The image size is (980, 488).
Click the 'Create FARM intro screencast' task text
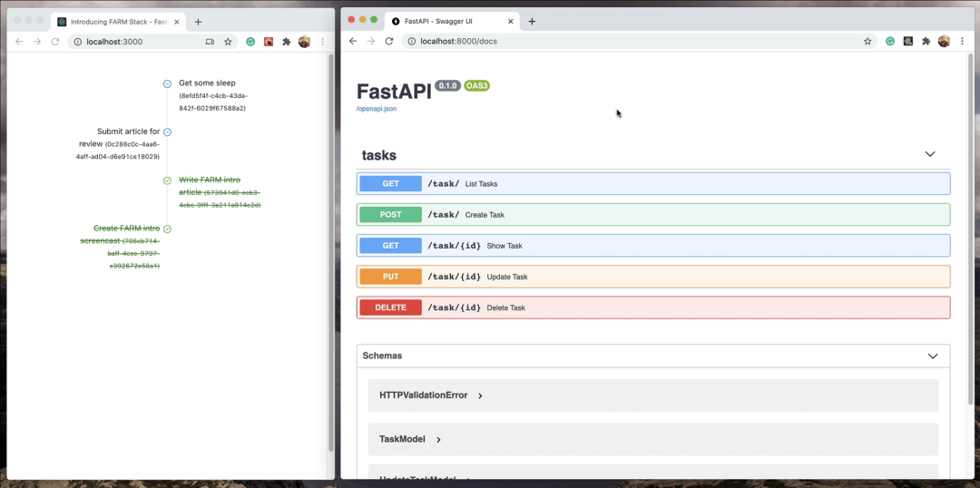tap(120, 234)
